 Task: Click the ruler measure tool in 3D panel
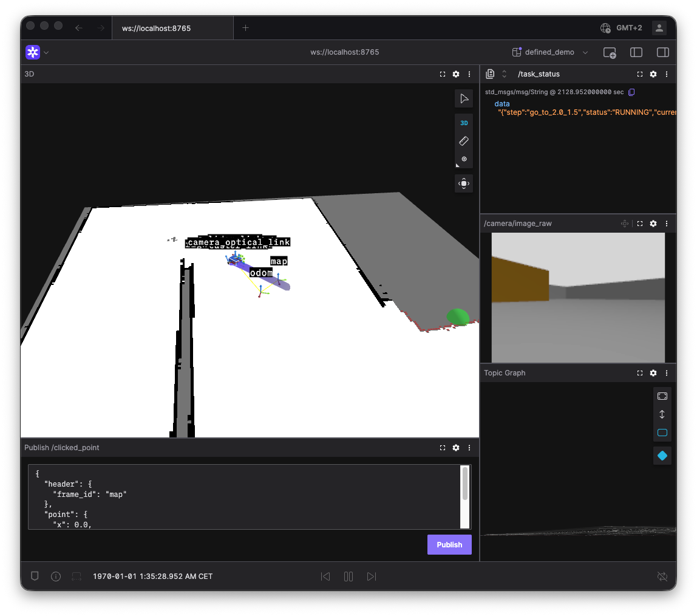point(464,141)
